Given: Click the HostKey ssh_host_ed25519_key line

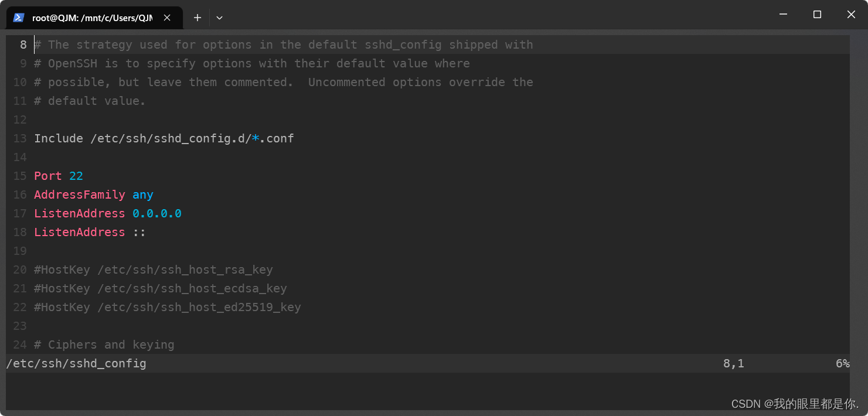Looking at the screenshot, I should (x=167, y=307).
